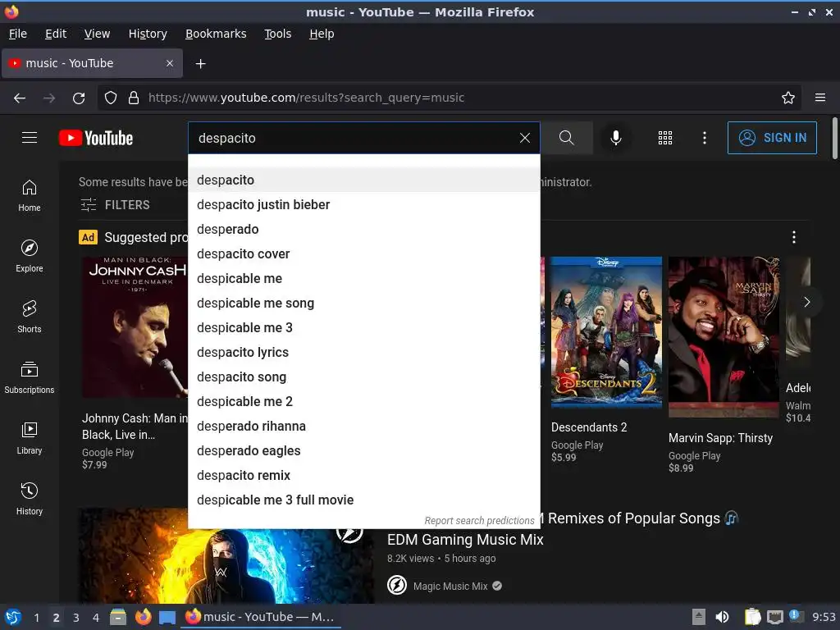
Task: Bookmark this page with star
Action: point(788,98)
